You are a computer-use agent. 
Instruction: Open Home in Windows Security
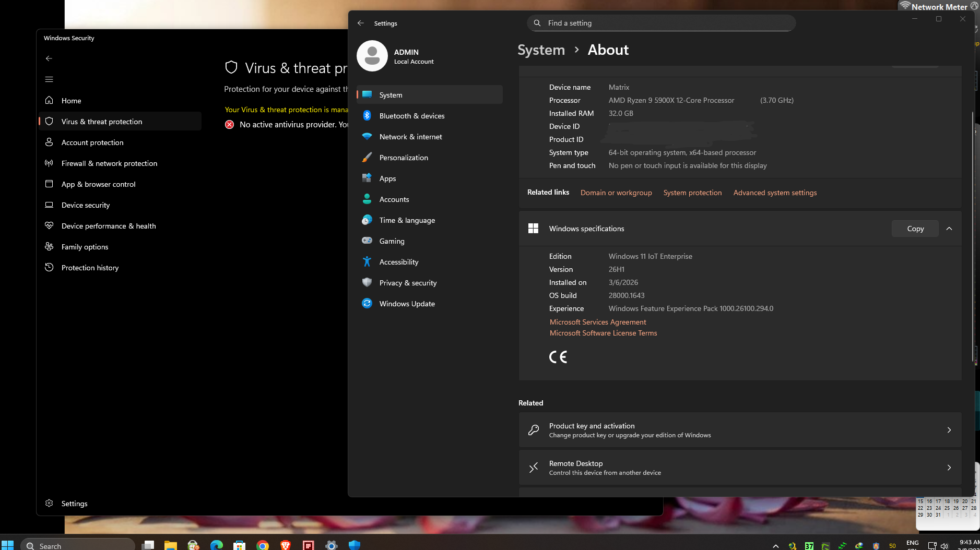click(x=120, y=100)
